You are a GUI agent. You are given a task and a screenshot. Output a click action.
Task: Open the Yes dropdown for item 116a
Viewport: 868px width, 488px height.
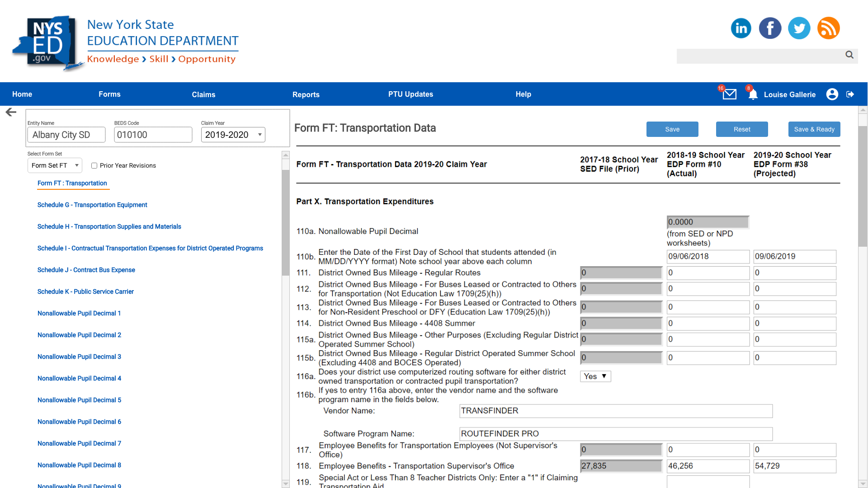tap(595, 376)
